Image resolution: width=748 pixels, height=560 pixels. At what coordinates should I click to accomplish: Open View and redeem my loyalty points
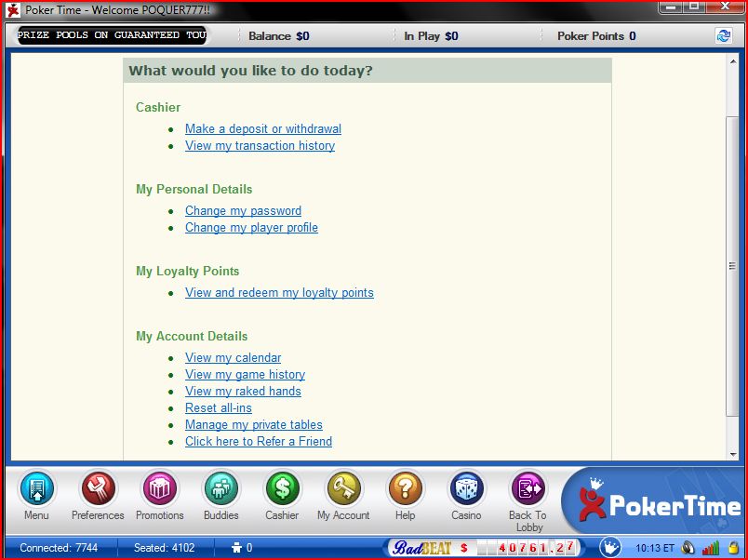tap(279, 292)
